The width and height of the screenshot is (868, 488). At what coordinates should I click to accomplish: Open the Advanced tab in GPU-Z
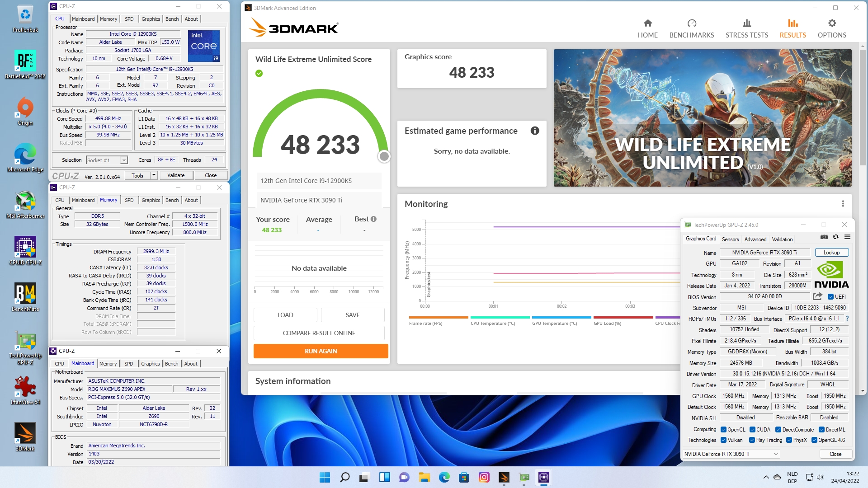click(x=755, y=239)
